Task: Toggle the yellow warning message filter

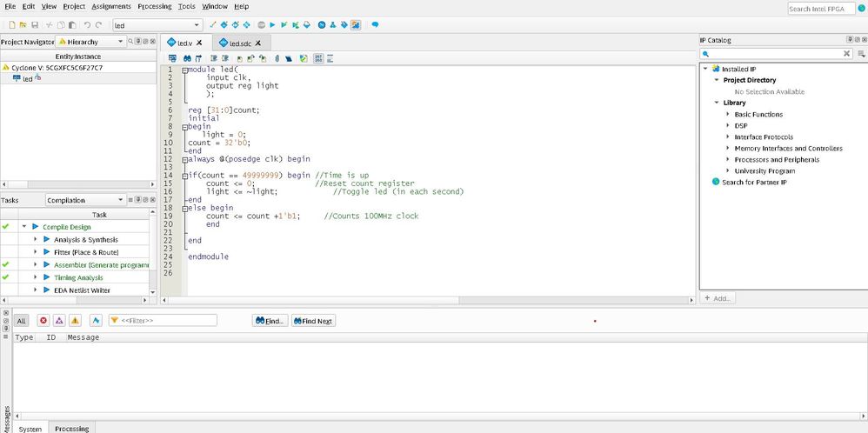Action: tap(75, 321)
